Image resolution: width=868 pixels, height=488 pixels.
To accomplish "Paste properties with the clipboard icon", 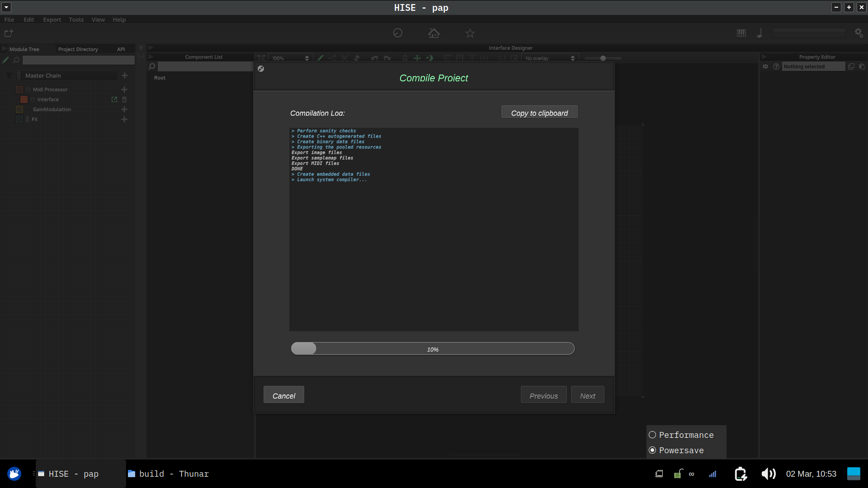I will pyautogui.click(x=862, y=66).
